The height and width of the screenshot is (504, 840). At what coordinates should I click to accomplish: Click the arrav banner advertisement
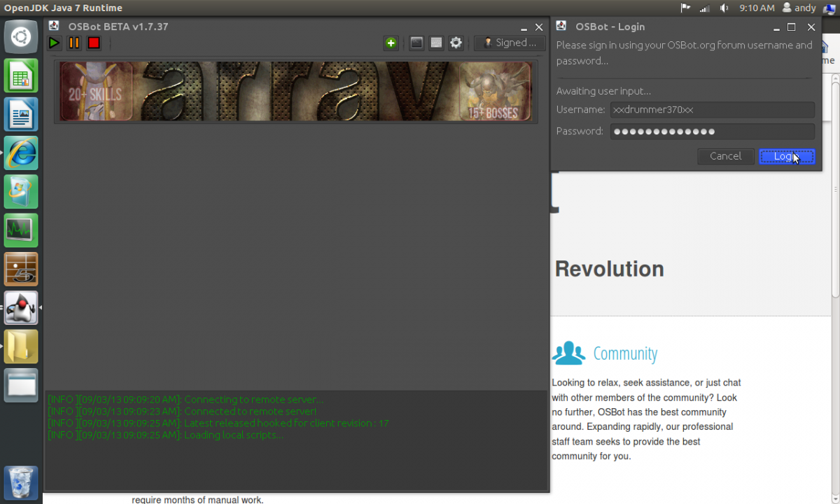coord(296,92)
